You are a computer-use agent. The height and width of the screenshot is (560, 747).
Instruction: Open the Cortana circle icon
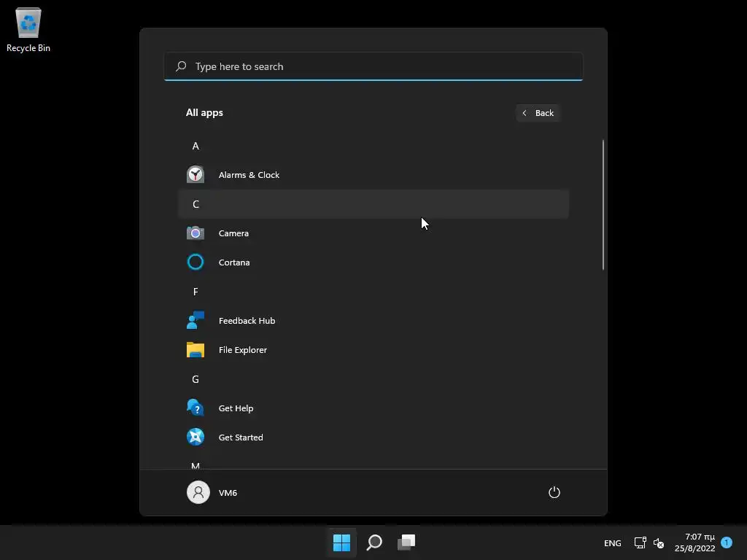coord(196,262)
